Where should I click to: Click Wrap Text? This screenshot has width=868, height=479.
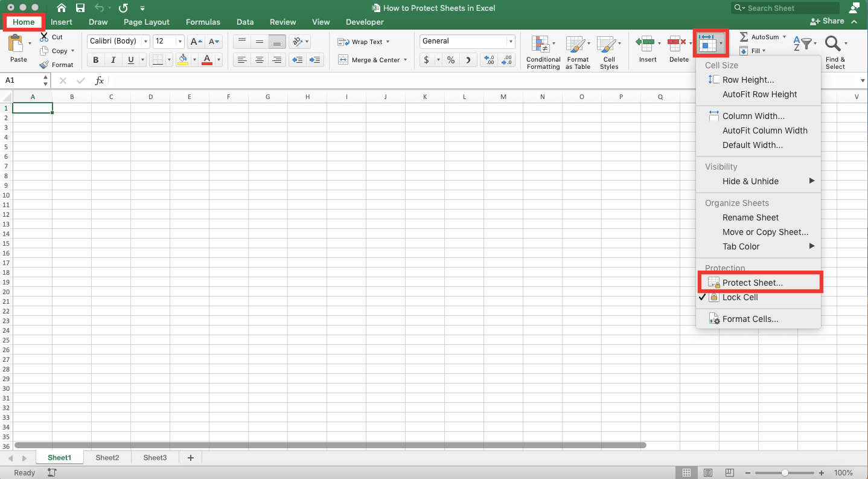point(363,42)
